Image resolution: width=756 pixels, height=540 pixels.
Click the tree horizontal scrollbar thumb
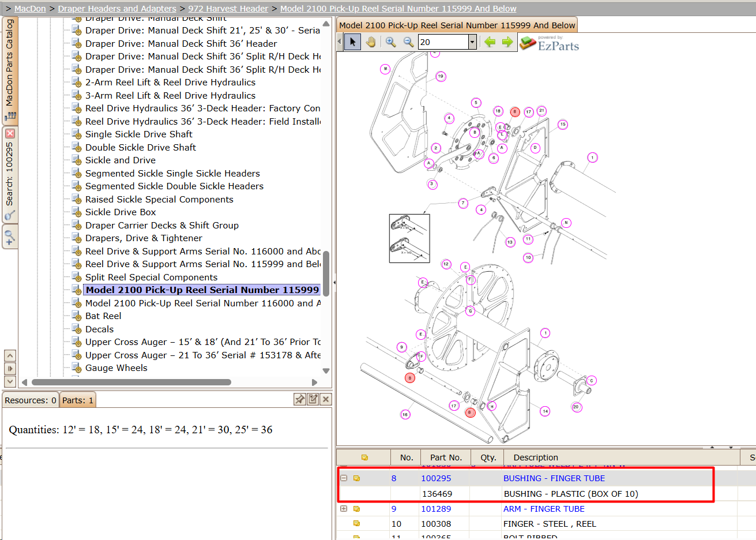131,382
